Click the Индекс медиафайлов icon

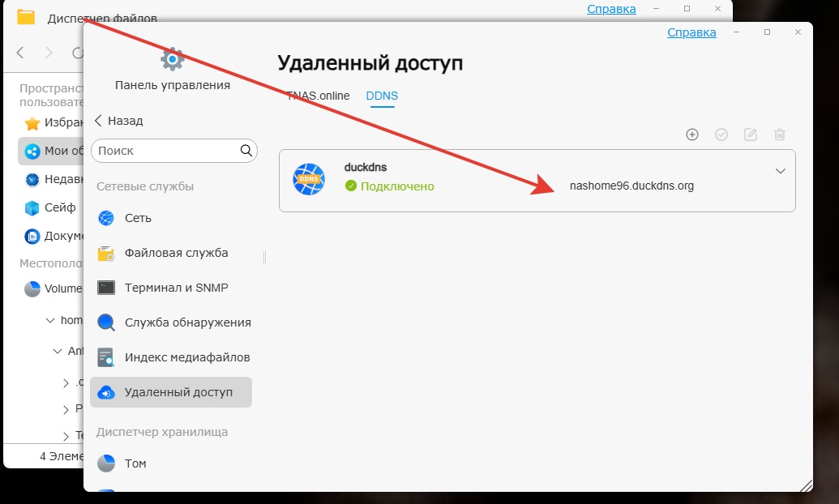[106, 357]
